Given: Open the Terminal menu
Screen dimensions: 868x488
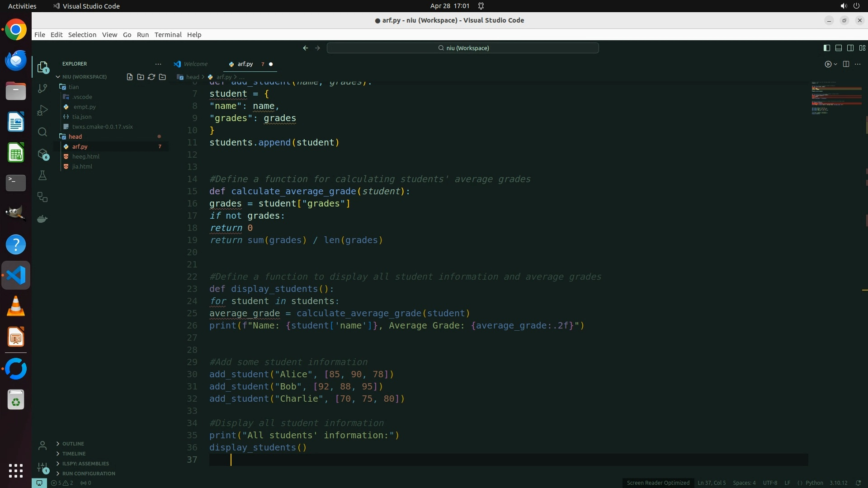Looking at the screenshot, I should [168, 35].
